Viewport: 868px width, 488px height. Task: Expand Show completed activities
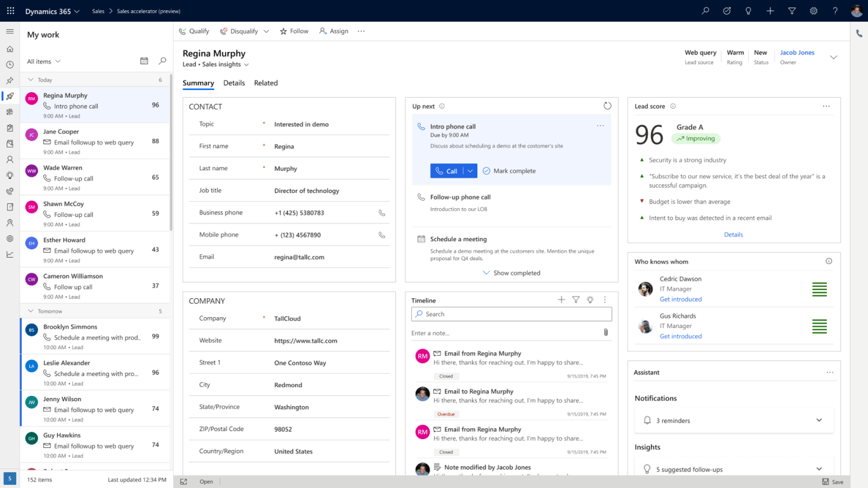(x=511, y=273)
